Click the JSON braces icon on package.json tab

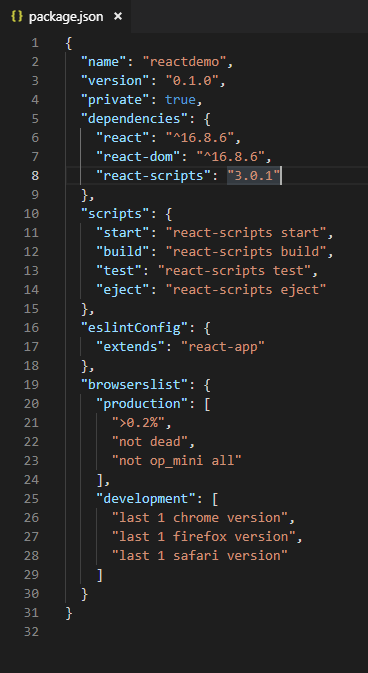[16, 17]
